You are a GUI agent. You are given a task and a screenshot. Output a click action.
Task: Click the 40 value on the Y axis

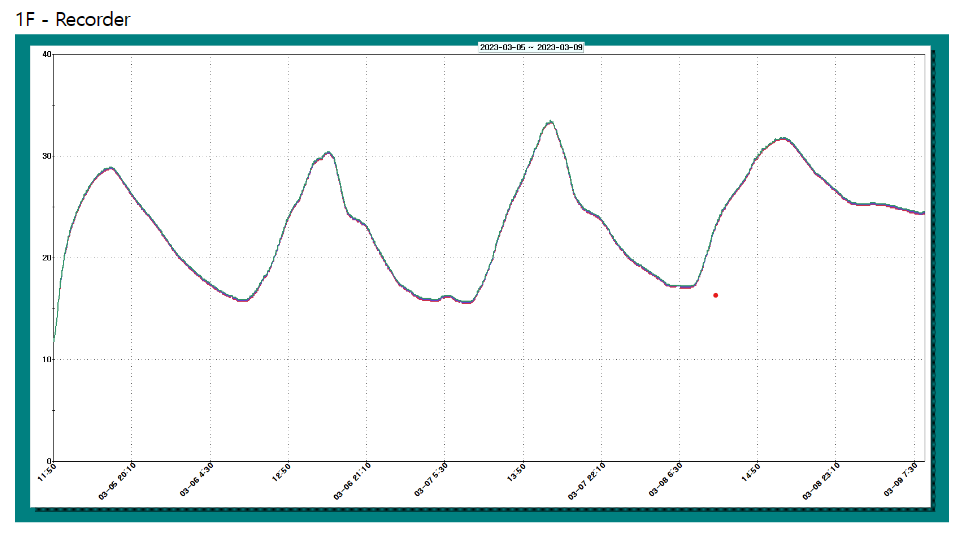pos(46,54)
